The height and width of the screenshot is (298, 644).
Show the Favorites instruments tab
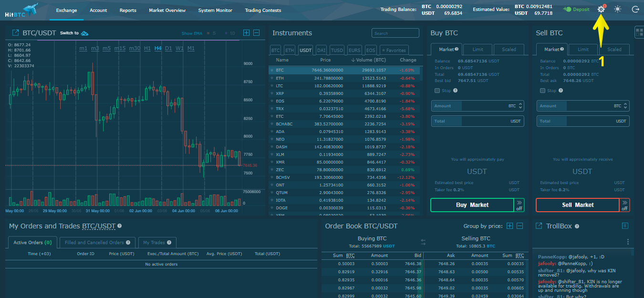tap(394, 50)
